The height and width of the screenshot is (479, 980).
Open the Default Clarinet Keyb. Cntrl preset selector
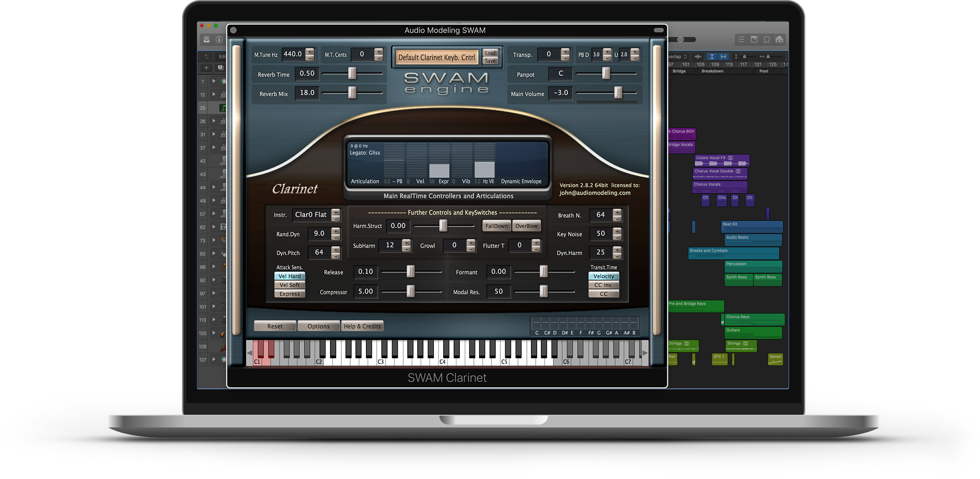pyautogui.click(x=436, y=58)
